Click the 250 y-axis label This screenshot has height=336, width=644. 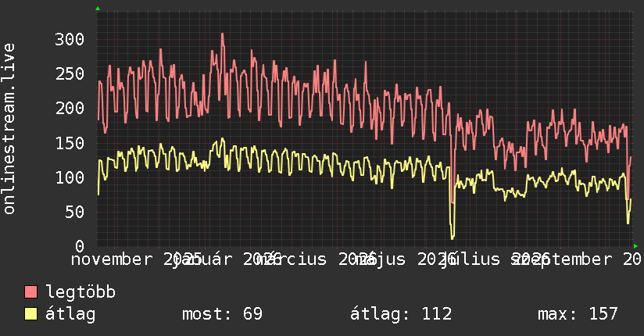70,74
